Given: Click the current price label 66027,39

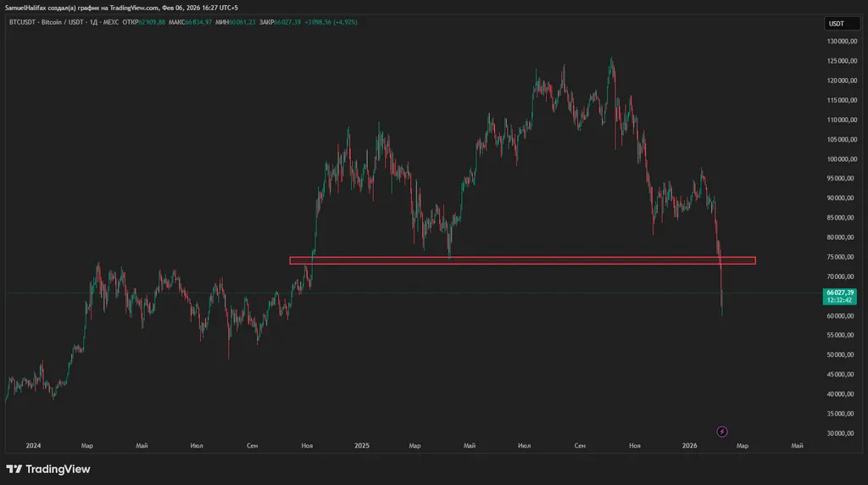Looking at the screenshot, I should pos(839,293).
